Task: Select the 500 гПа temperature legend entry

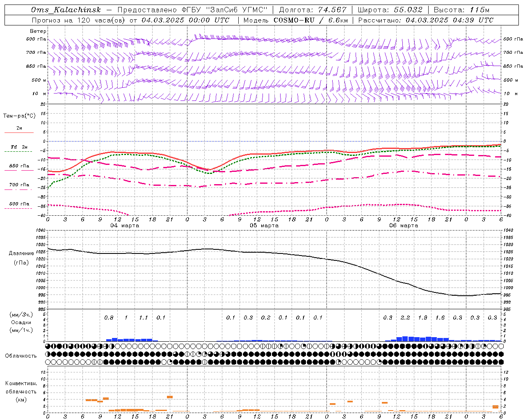Action: tap(19, 205)
